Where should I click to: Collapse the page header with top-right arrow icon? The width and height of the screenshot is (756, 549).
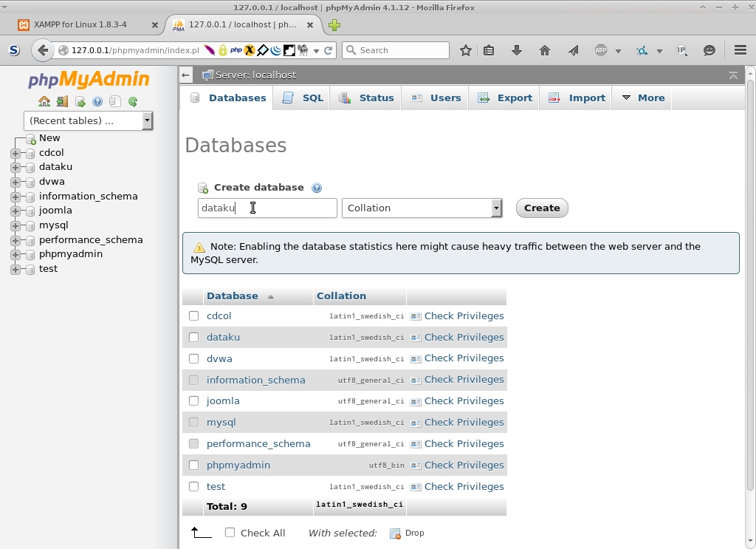click(x=733, y=75)
